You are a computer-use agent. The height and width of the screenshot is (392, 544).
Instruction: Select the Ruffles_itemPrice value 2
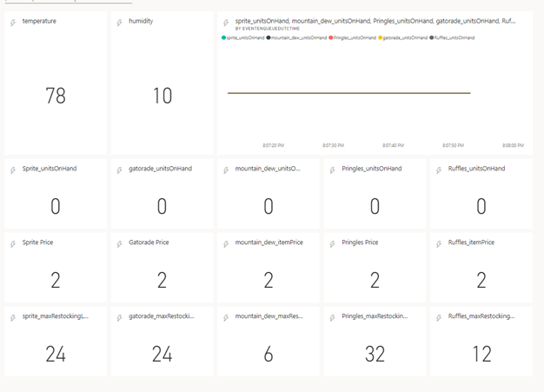481,280
